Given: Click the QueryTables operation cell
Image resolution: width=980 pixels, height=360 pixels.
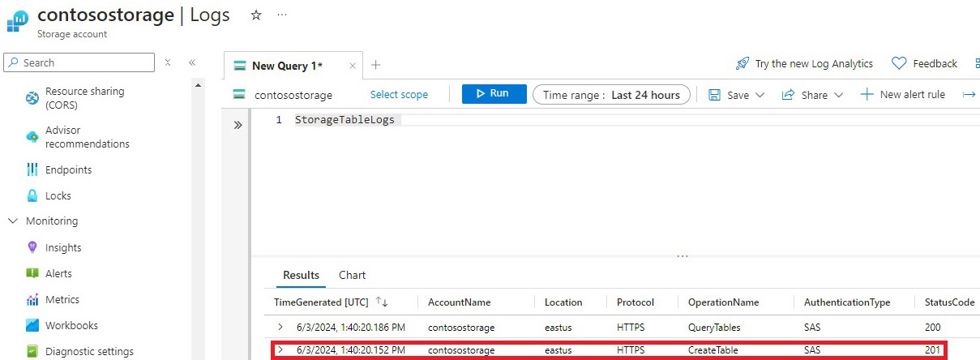Looking at the screenshot, I should 714,327.
